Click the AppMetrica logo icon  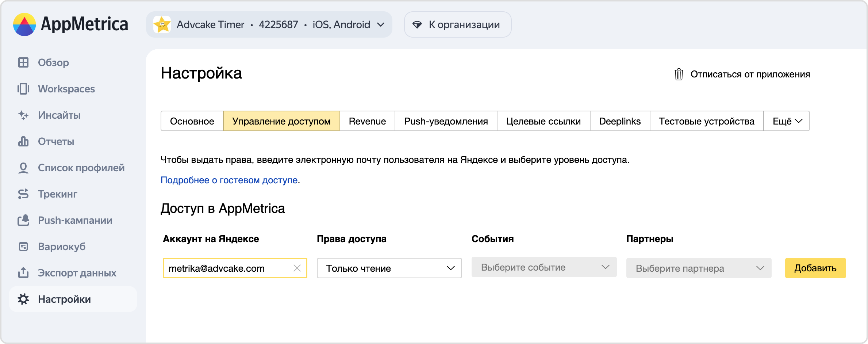pyautogui.click(x=24, y=24)
